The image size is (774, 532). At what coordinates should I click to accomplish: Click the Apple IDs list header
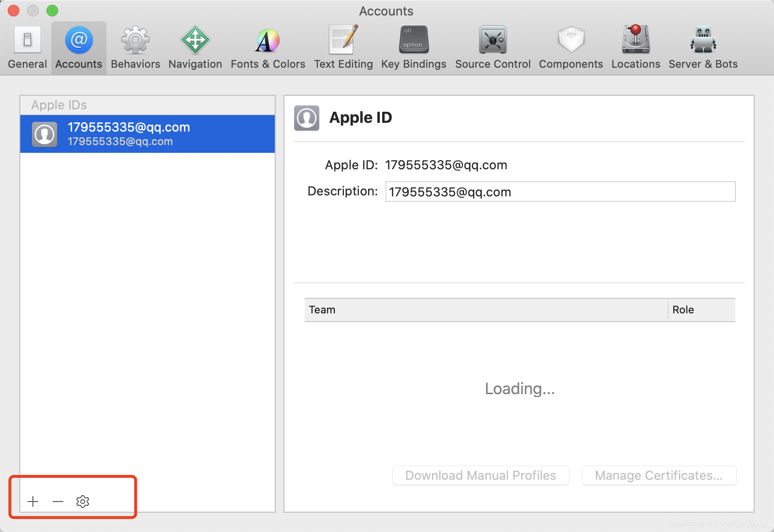pyautogui.click(x=148, y=105)
